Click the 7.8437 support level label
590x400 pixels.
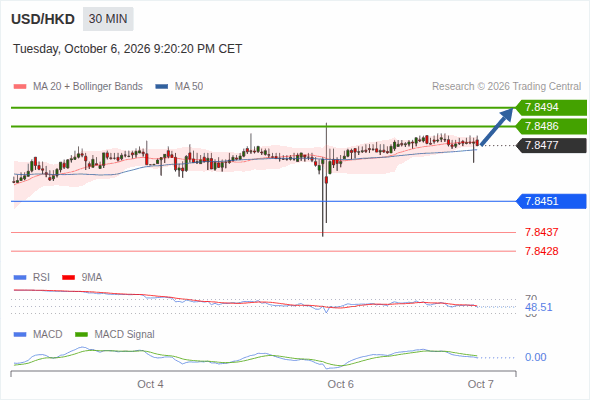pos(541,232)
